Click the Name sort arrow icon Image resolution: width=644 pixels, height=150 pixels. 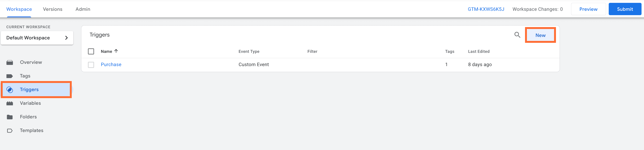(116, 51)
